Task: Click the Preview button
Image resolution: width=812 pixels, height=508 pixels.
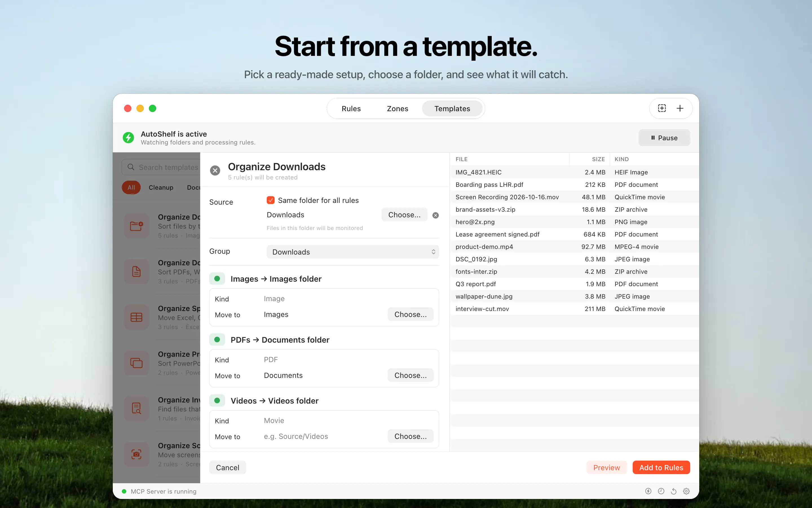Action: tap(606, 467)
